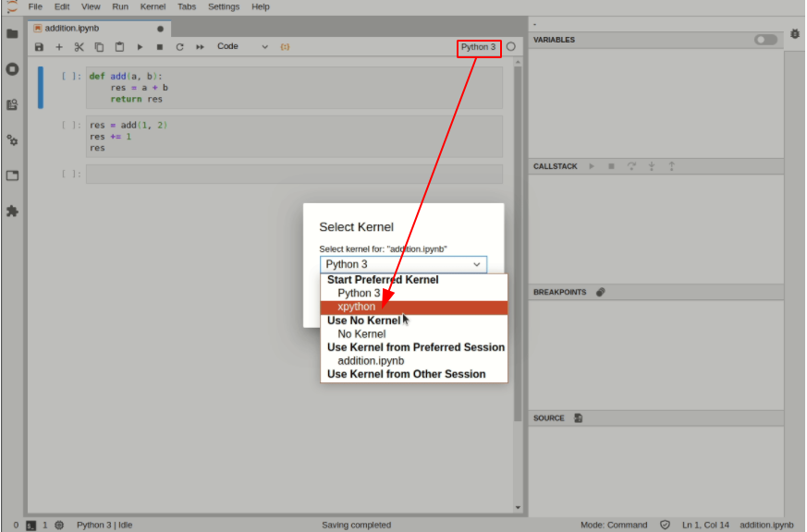Image resolution: width=807 pixels, height=532 pixels.
Task: Step into with the Callstack down arrow
Action: [x=652, y=166]
